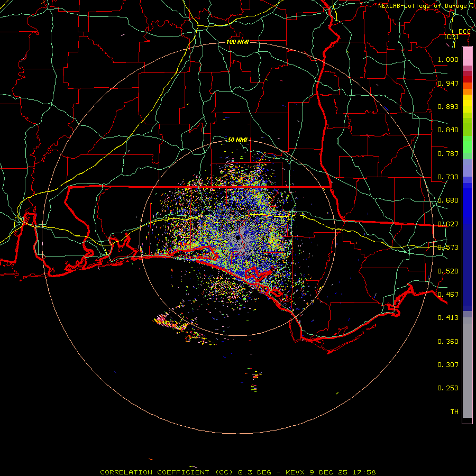476x476 pixels.
Task: Click the "50 NMI" range ring label
Action: 237,140
